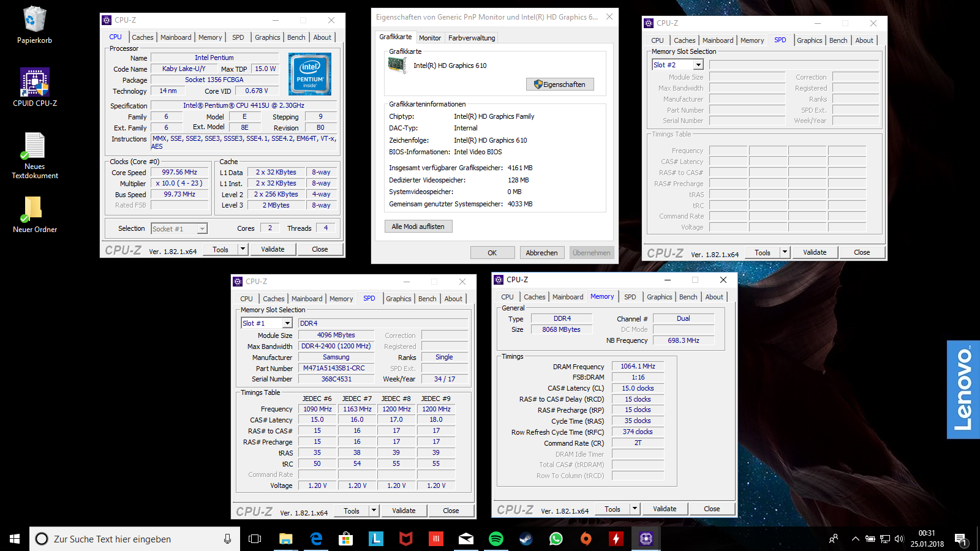Show hidden system tray icons chevron
The height and width of the screenshot is (551, 980).
coord(855,539)
